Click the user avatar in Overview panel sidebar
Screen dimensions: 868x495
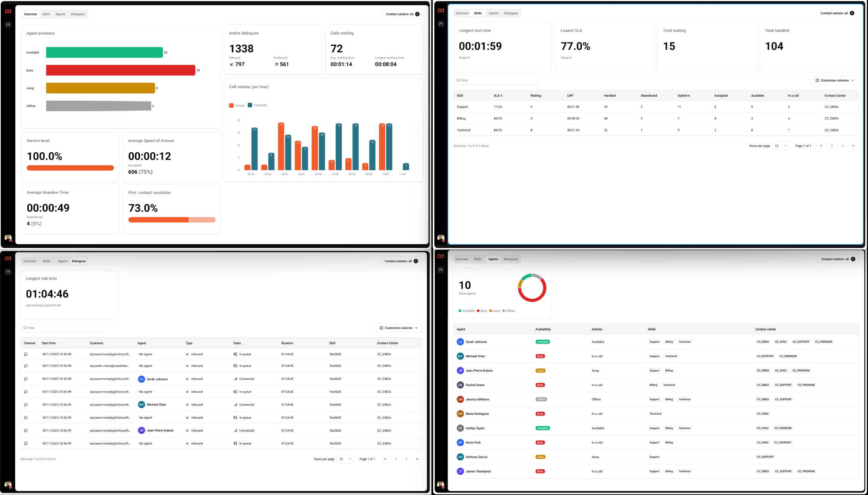(x=8, y=238)
